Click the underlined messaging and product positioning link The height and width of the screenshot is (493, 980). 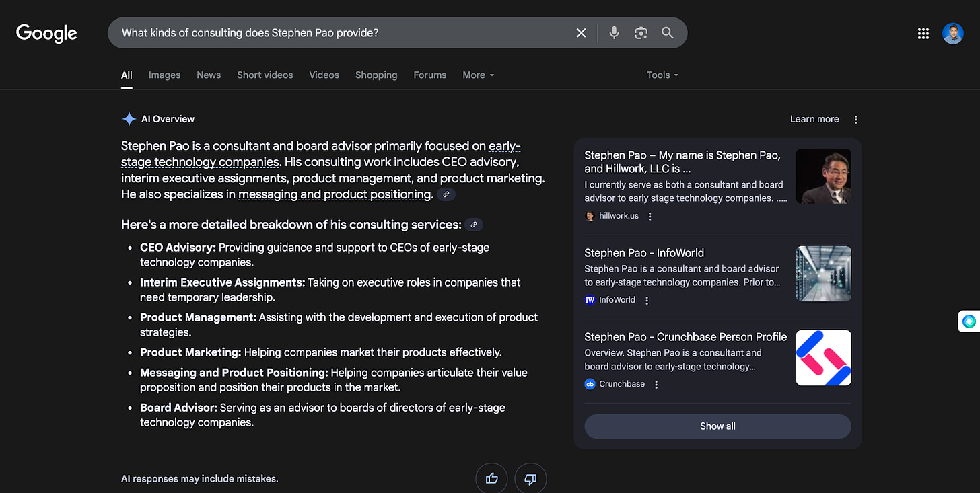pyautogui.click(x=335, y=194)
